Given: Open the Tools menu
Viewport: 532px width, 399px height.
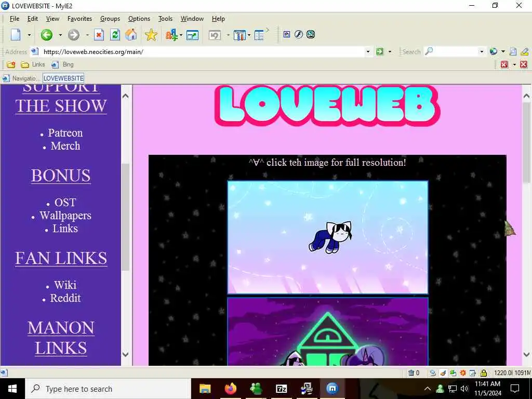Looking at the screenshot, I should tap(165, 19).
